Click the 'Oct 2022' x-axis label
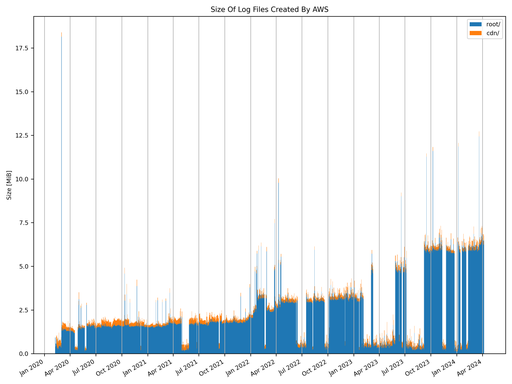Viewport: 512px width, 384px height. [x=315, y=367]
